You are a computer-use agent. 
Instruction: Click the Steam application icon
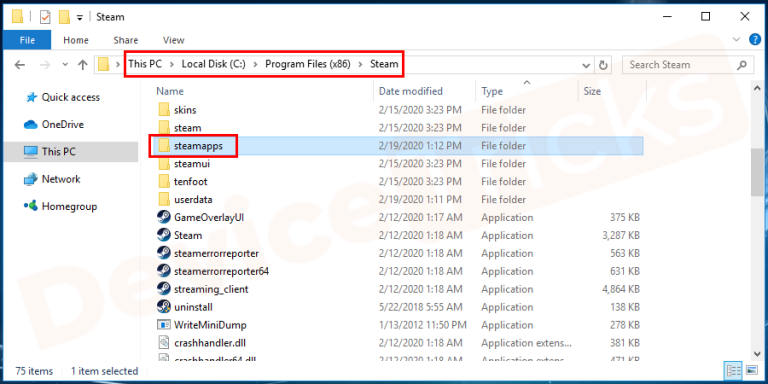(164, 235)
